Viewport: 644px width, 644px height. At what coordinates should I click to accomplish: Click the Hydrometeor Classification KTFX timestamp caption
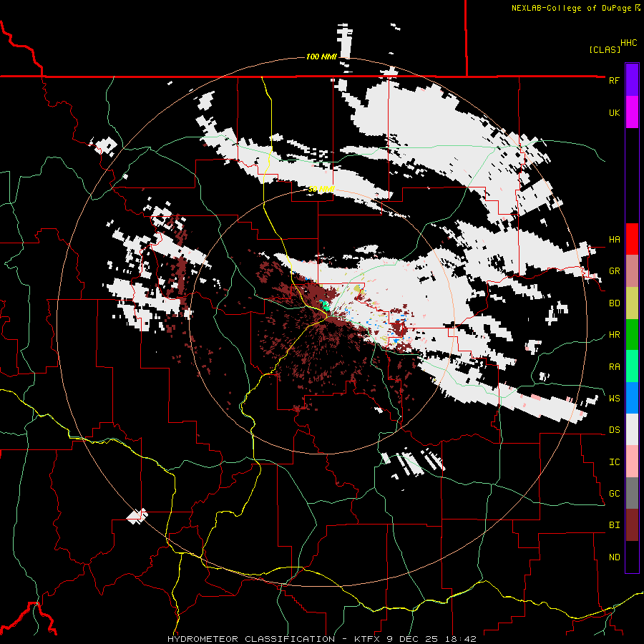(x=322, y=639)
